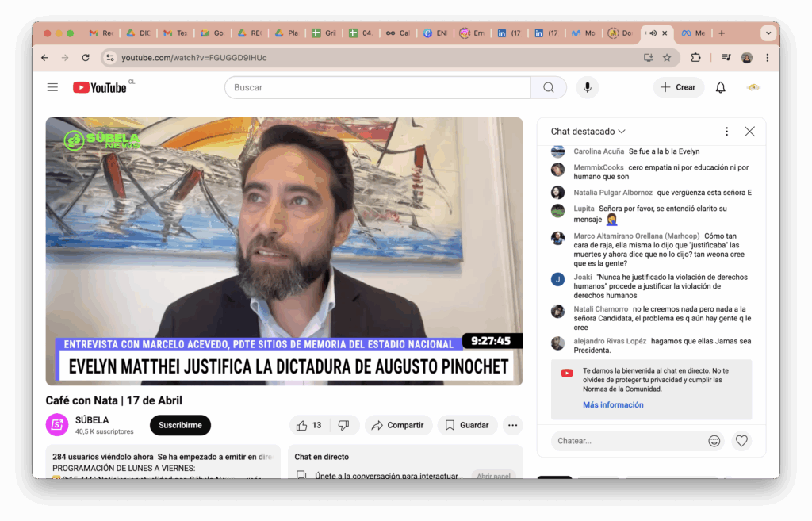Click the Buscar search field

(377, 87)
